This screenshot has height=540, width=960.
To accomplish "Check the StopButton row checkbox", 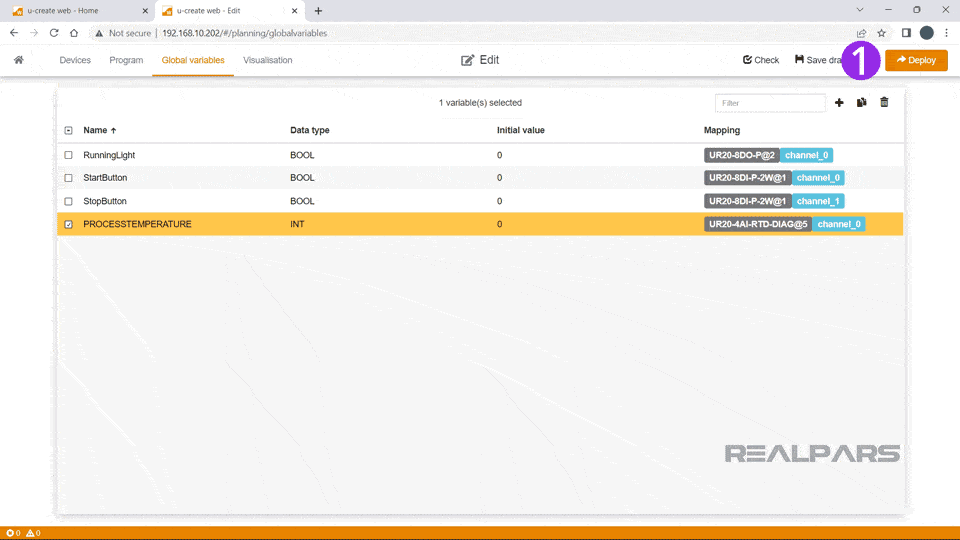I will tap(69, 201).
